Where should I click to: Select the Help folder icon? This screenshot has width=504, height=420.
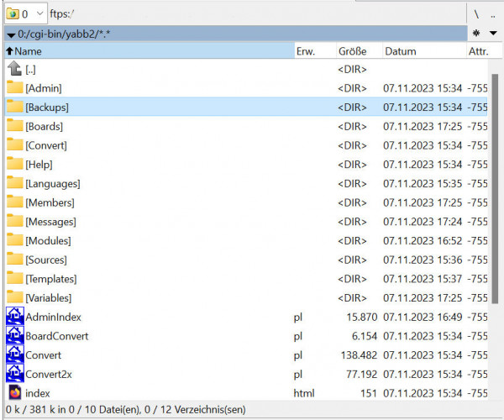(x=15, y=163)
